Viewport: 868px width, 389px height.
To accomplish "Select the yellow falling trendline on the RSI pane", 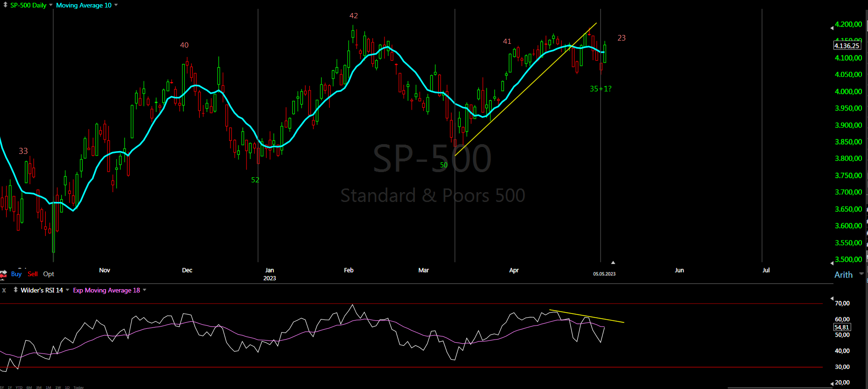I will click(x=587, y=316).
